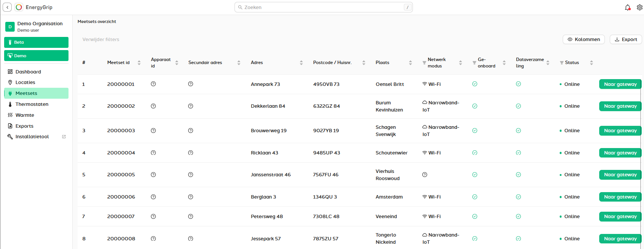Open the Kolommen column chooser
Viewport: 644px width, 249px height.
(x=584, y=39)
